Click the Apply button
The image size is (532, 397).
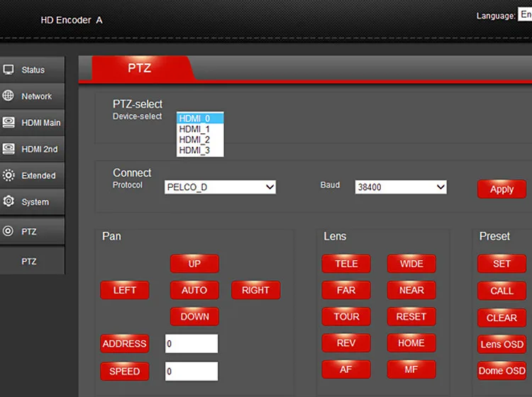(501, 189)
